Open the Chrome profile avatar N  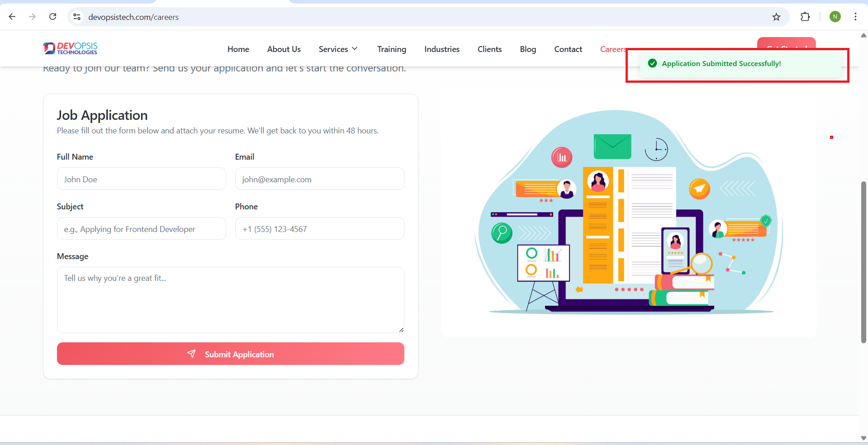835,17
